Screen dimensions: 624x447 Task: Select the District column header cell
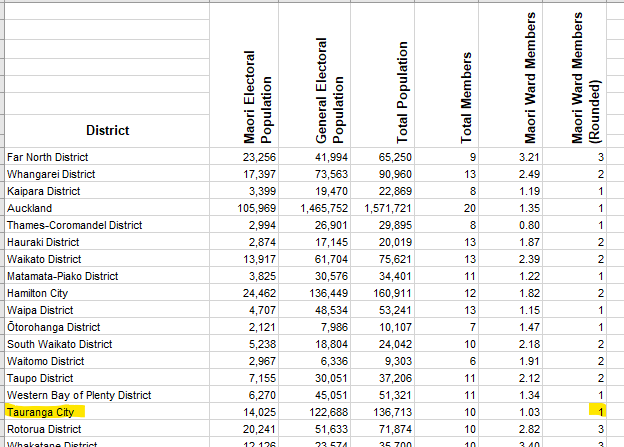pos(107,131)
